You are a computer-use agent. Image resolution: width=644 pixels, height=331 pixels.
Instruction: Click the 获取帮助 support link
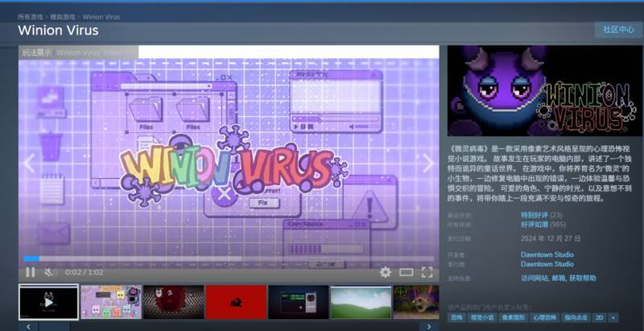pos(582,279)
